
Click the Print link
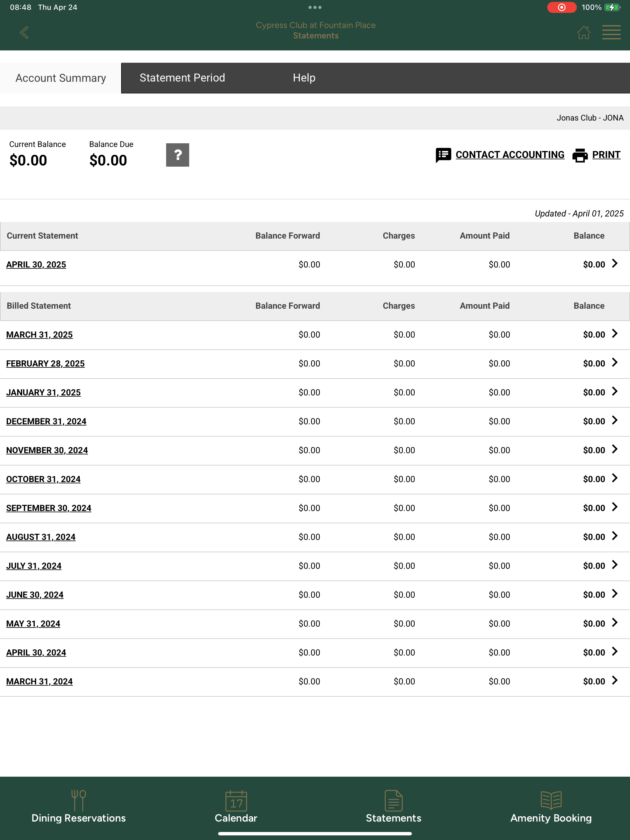pyautogui.click(x=606, y=155)
